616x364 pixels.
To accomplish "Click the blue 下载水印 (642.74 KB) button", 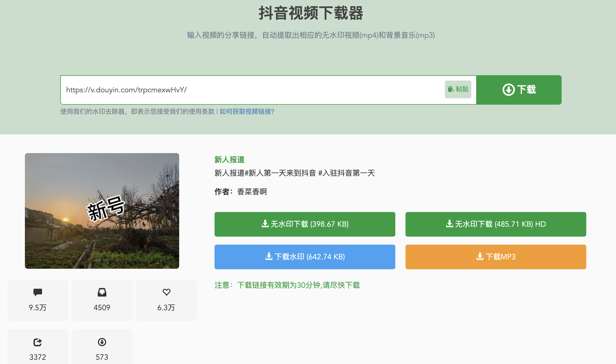I will (x=305, y=257).
